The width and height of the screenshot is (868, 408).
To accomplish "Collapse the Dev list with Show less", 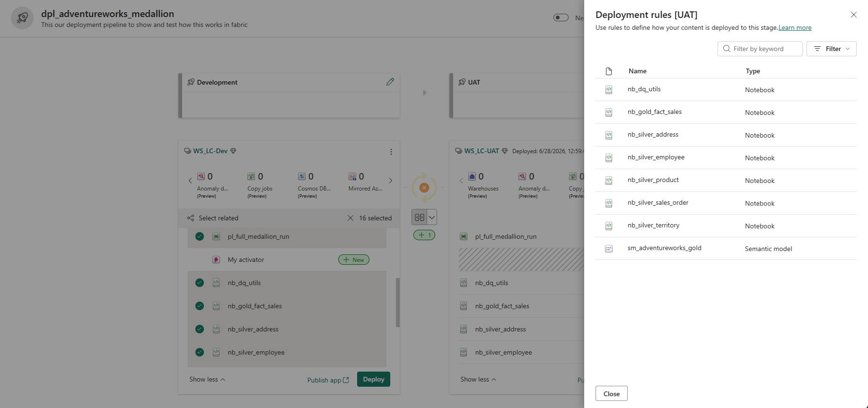I will pyautogui.click(x=207, y=379).
